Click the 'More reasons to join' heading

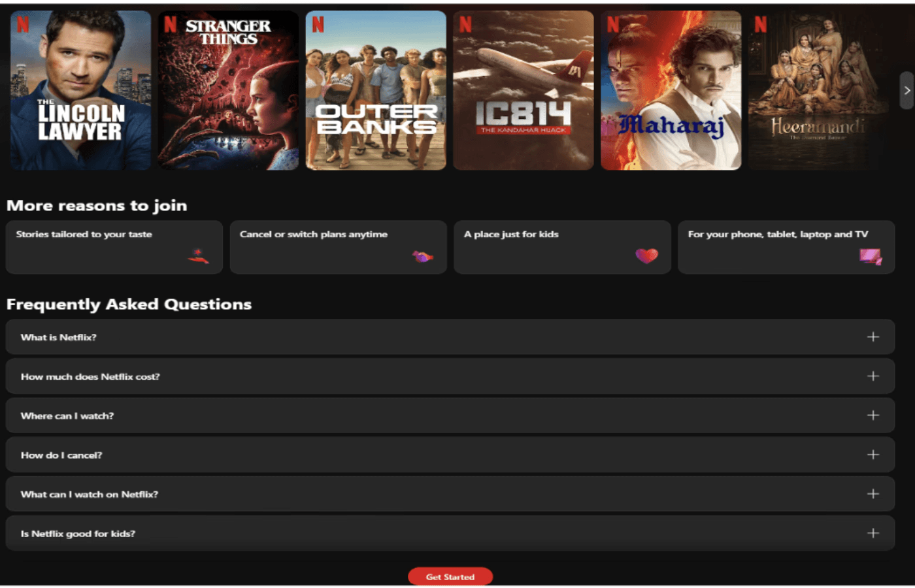point(97,206)
